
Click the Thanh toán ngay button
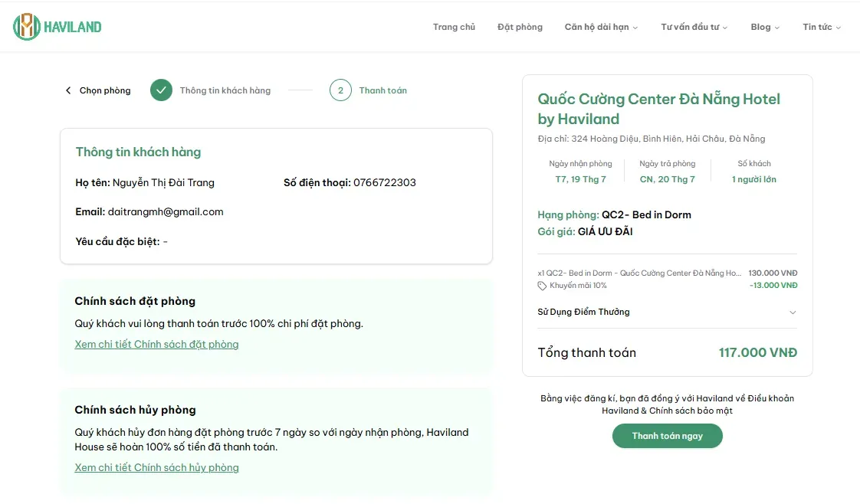(668, 436)
